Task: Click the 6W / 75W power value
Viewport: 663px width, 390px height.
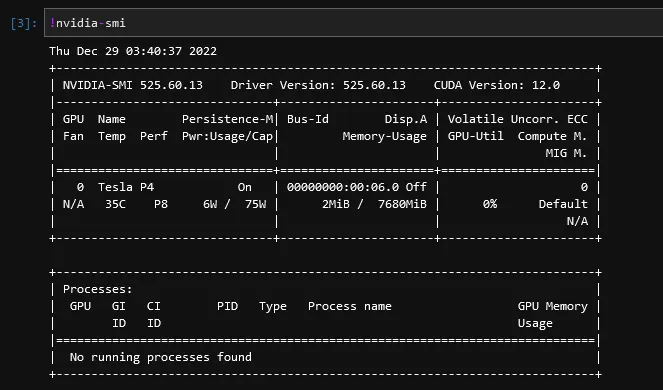Action: [235, 204]
